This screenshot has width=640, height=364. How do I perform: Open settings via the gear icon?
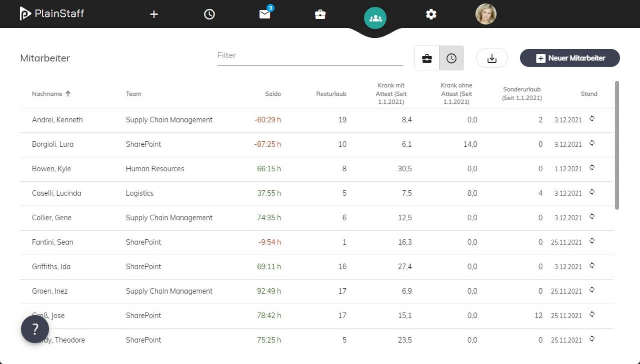(x=431, y=14)
